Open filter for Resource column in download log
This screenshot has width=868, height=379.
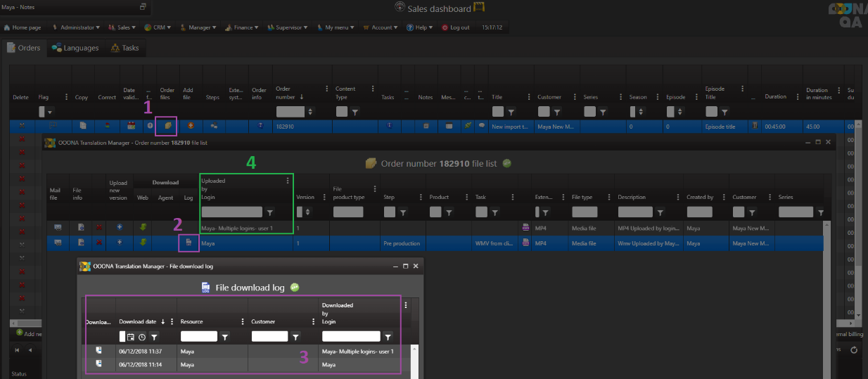pyautogui.click(x=224, y=337)
